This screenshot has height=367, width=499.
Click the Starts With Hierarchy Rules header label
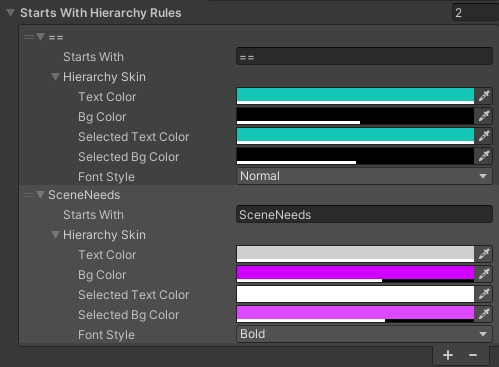(x=101, y=13)
